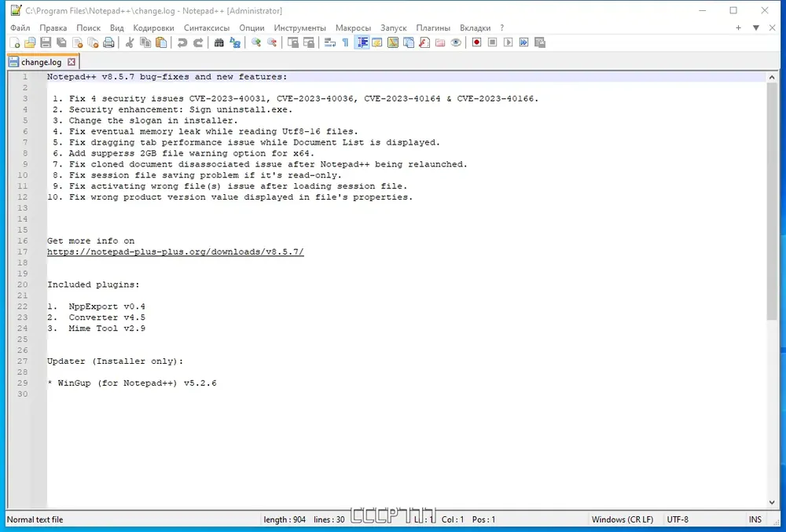Click the 'Normal text file' status field
The height and width of the screenshot is (532, 786).
35,519
